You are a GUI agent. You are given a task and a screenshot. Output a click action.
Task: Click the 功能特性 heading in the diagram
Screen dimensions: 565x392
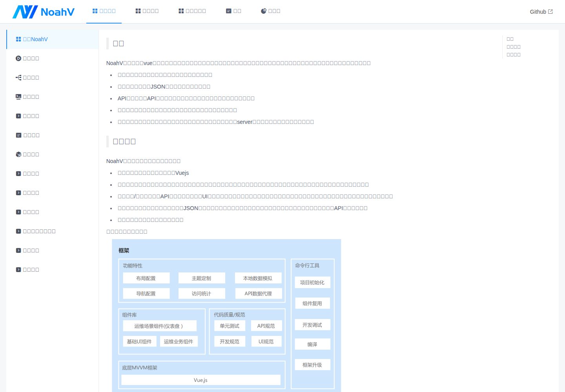click(x=133, y=266)
